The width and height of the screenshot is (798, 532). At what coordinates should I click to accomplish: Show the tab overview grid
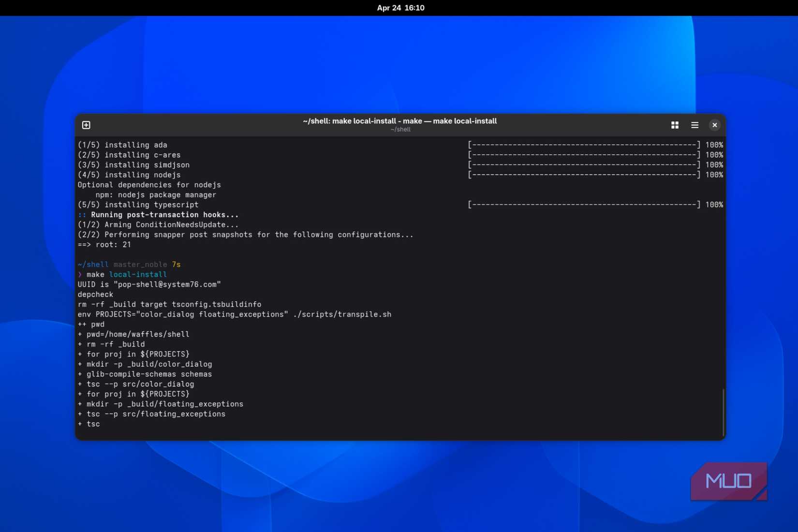pyautogui.click(x=675, y=125)
